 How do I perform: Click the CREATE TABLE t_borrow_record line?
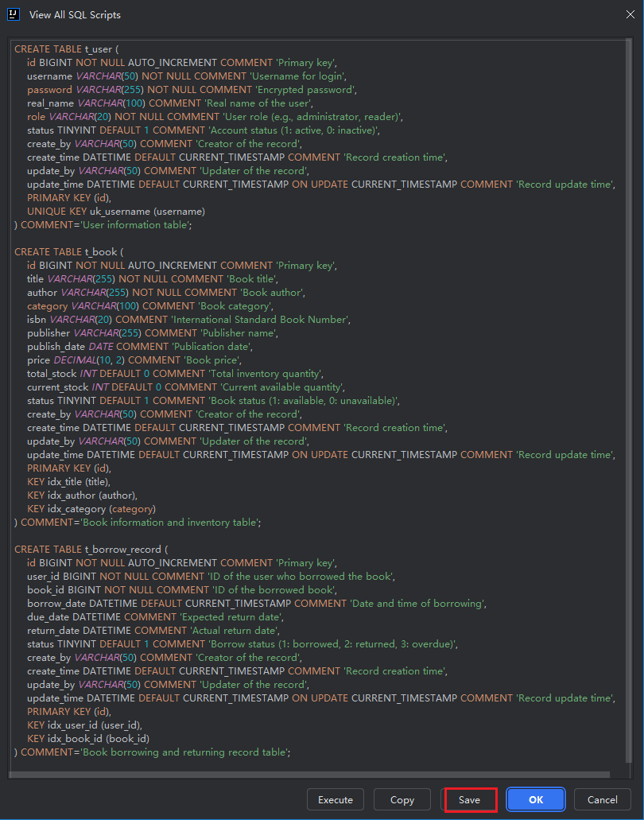[x=91, y=550]
